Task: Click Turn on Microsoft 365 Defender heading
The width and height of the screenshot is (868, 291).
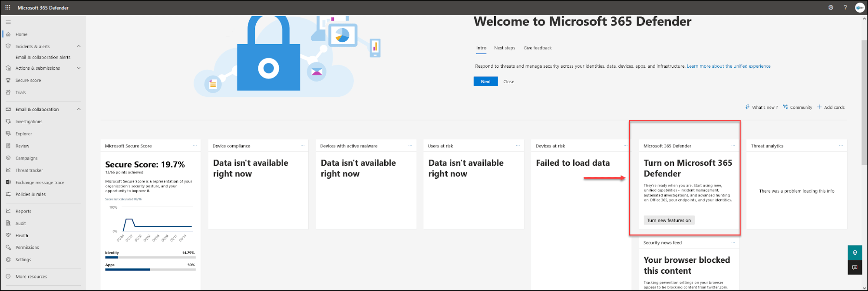Action: coord(688,168)
